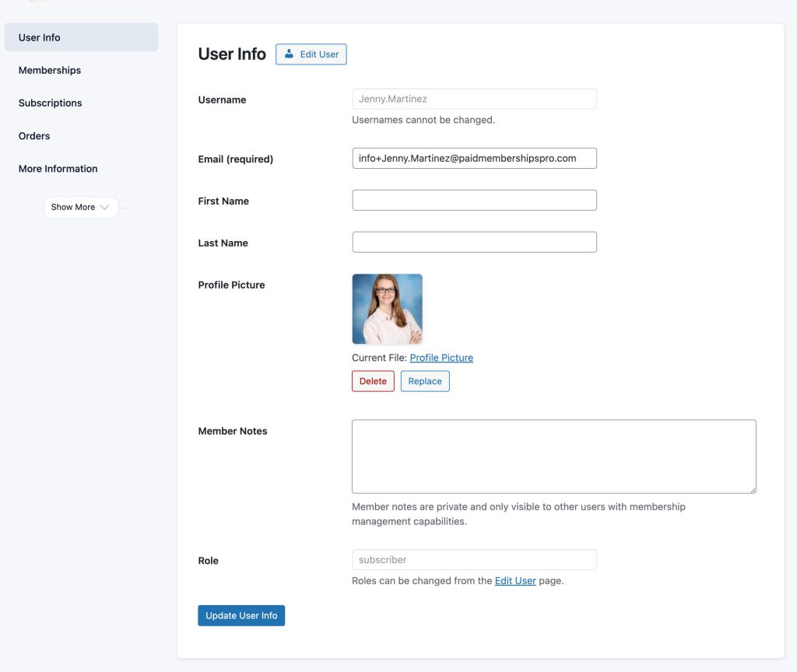Click Jenny's profile picture thumbnail
The width and height of the screenshot is (797, 672).
387,308
